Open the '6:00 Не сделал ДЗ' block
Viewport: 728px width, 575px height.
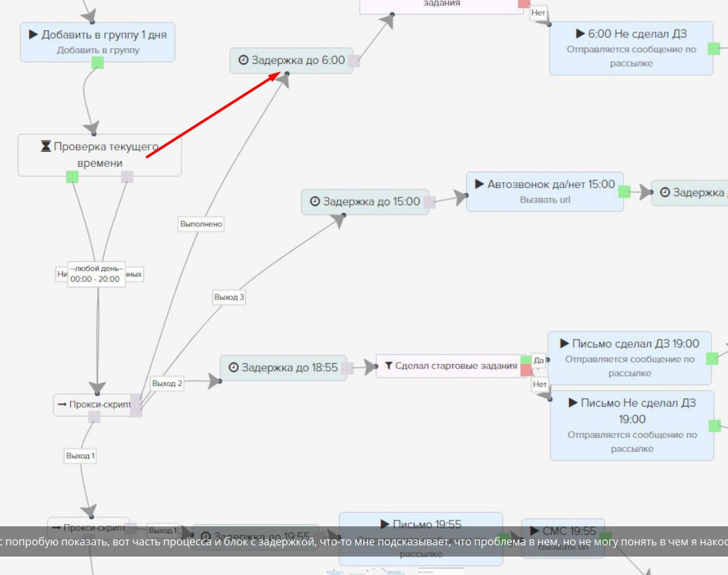[x=631, y=48]
